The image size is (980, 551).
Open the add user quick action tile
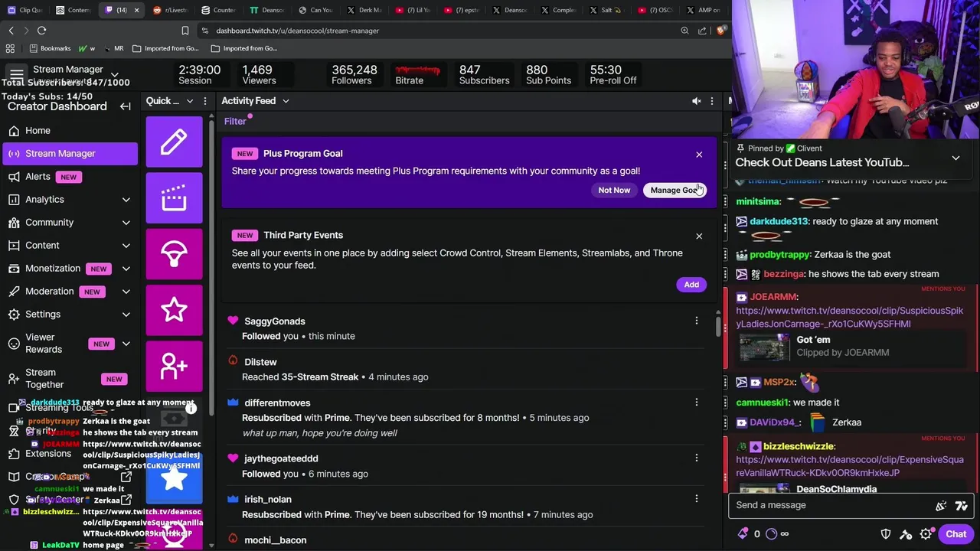pos(174,366)
